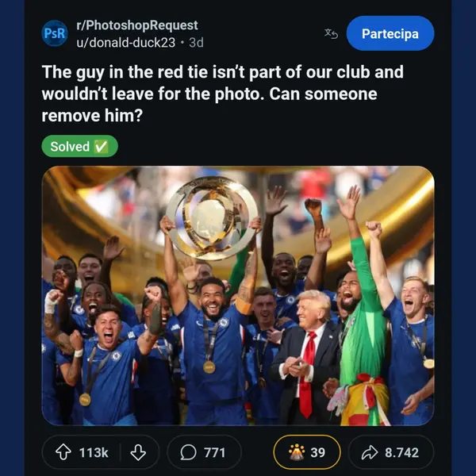Click the 113k vote count
The width and height of the screenshot is (476, 476).
[x=94, y=452]
